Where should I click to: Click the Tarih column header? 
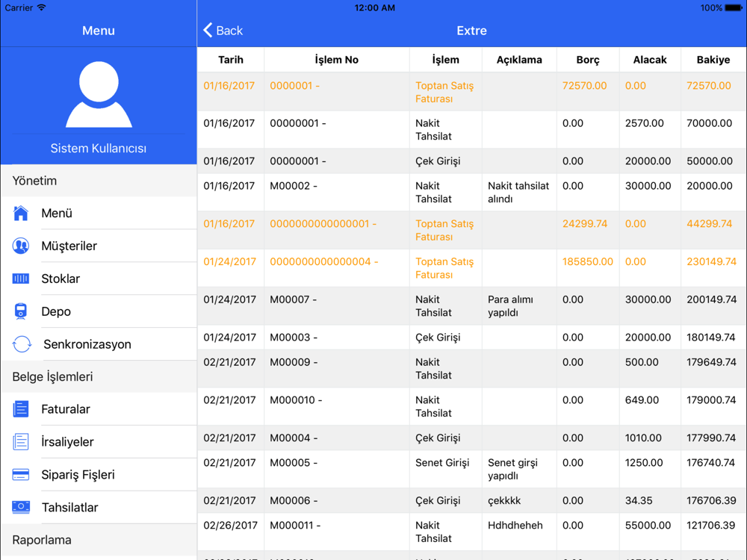click(x=231, y=60)
